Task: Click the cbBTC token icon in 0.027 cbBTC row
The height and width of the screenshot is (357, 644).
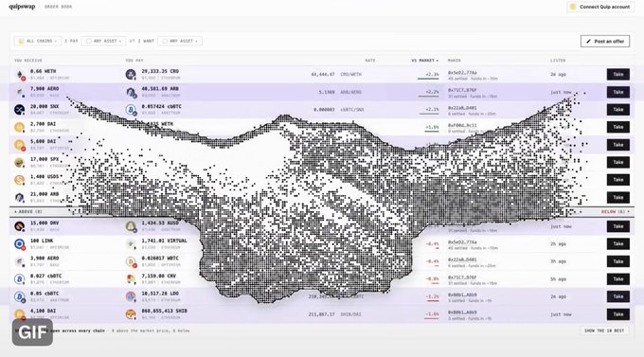Action: tap(20, 279)
